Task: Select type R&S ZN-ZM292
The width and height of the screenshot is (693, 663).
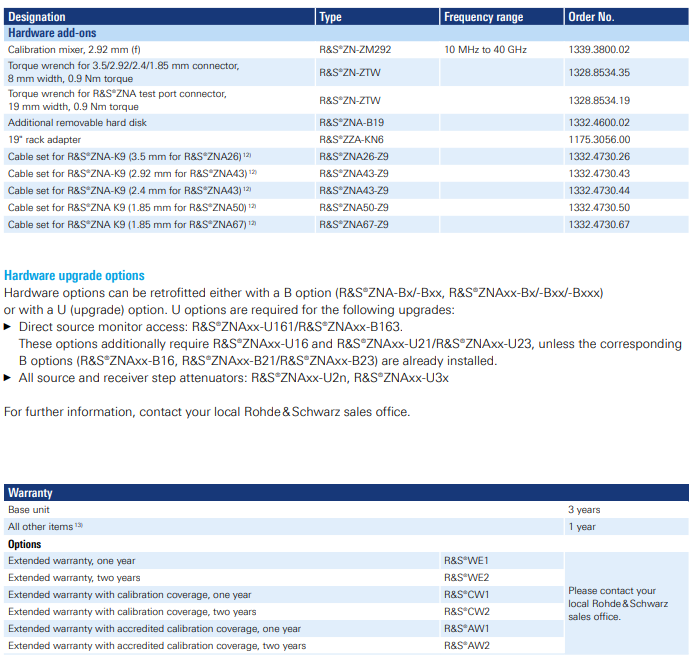Action: tap(355, 50)
